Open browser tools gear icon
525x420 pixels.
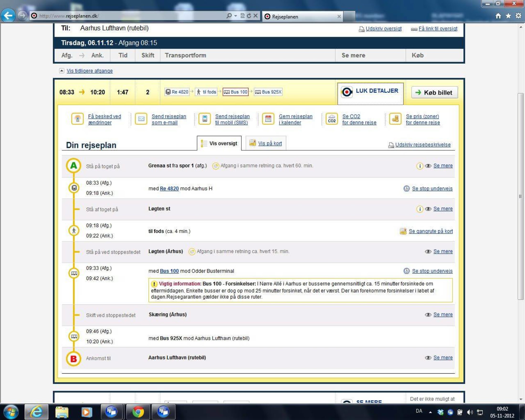click(x=518, y=16)
